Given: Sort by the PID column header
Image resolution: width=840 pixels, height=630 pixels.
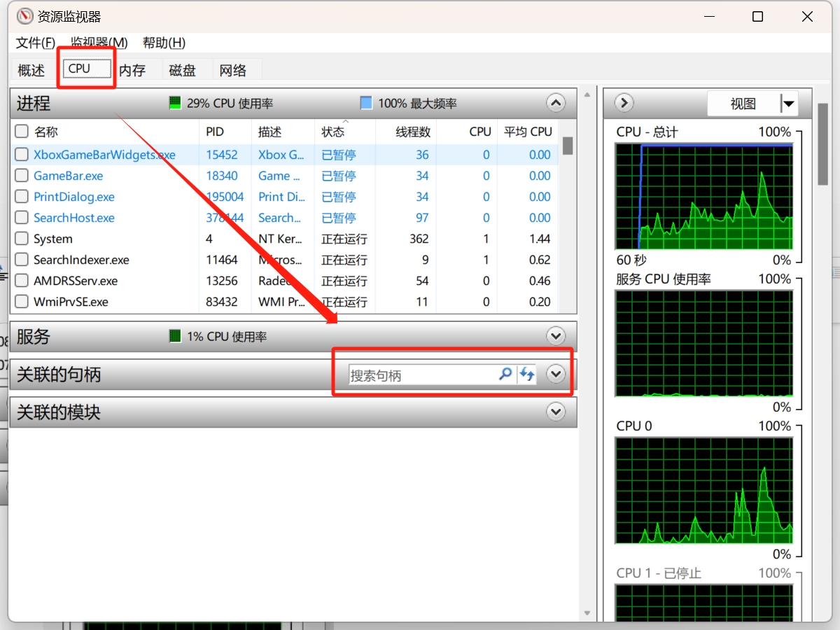Looking at the screenshot, I should coord(215,132).
